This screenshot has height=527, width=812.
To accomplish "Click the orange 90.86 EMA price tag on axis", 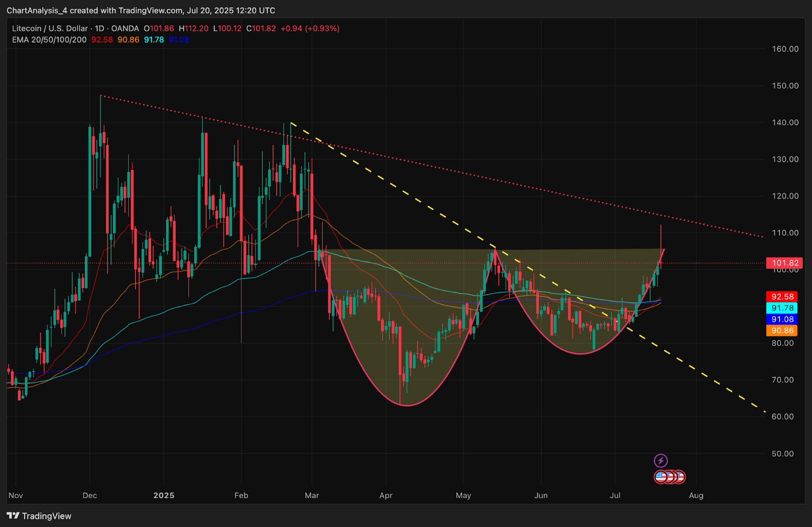I will point(782,331).
